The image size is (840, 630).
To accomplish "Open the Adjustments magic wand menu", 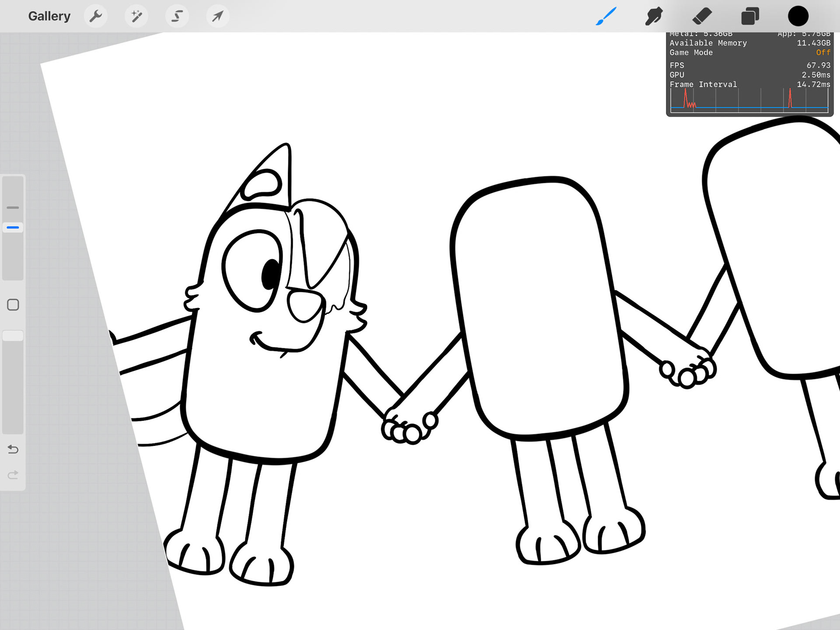I will pos(136,16).
